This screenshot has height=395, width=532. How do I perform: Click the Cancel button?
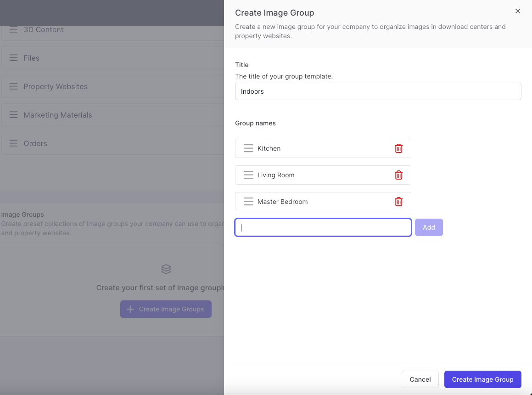[420, 379]
